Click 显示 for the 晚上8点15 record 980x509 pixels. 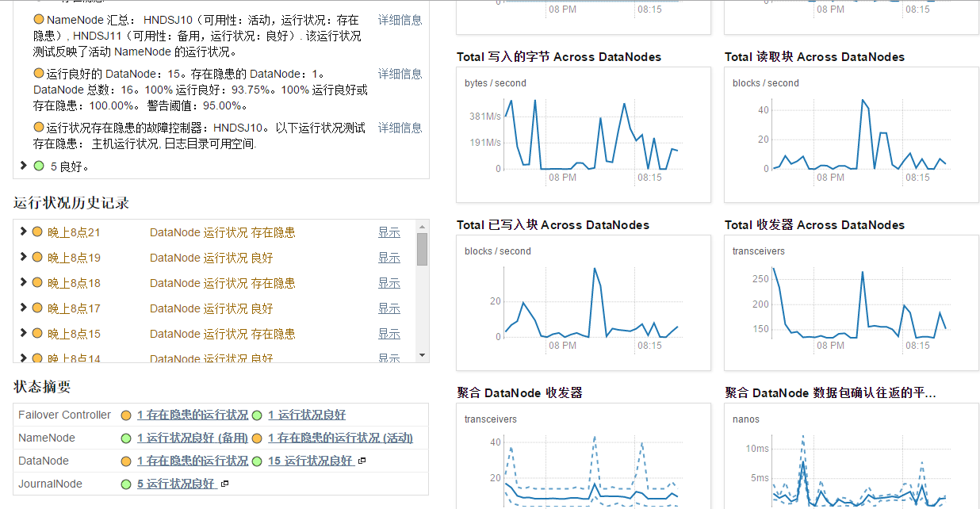389,334
